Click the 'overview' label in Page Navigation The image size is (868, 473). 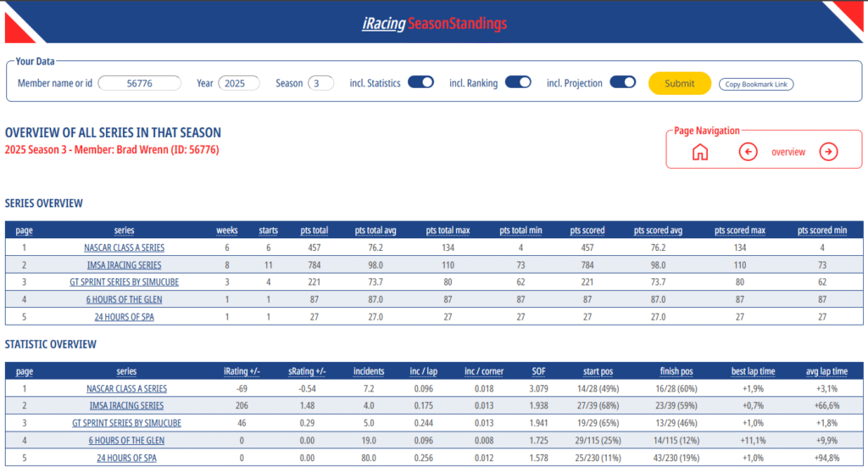click(788, 152)
